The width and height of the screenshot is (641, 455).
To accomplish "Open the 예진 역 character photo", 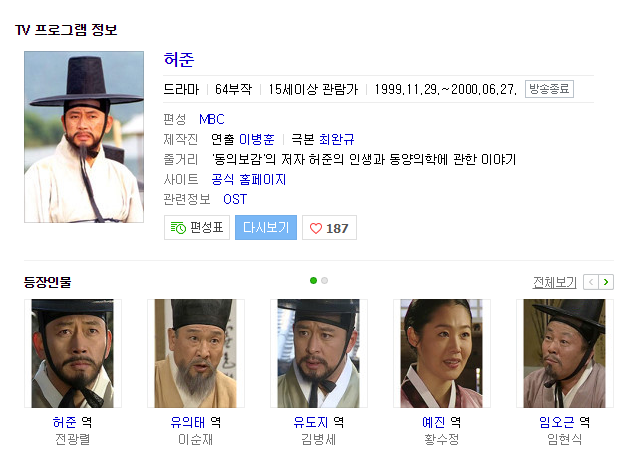I will pos(442,353).
